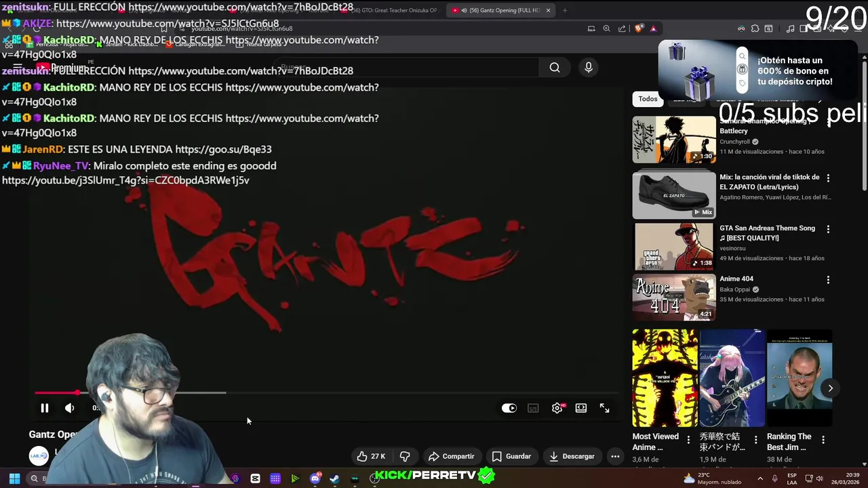This screenshot has width=868, height=488.
Task: Open the Compartir share dialog
Action: coord(452,456)
